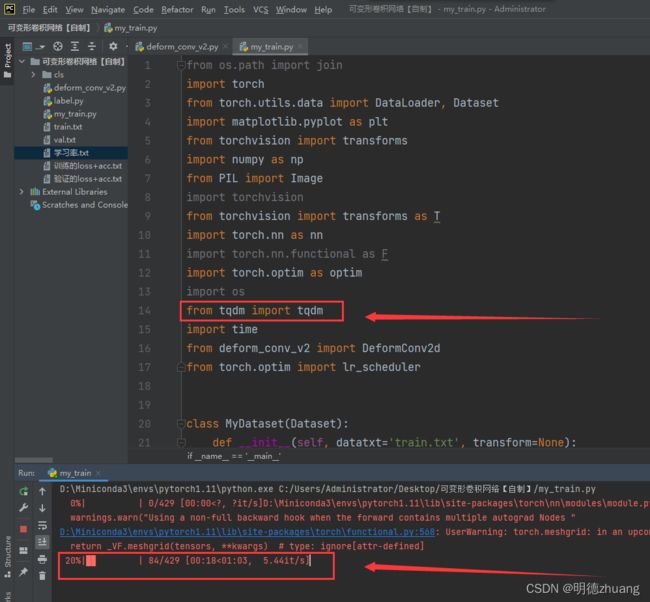Expand the cls folder
The height and width of the screenshot is (602, 650).
[x=33, y=75]
